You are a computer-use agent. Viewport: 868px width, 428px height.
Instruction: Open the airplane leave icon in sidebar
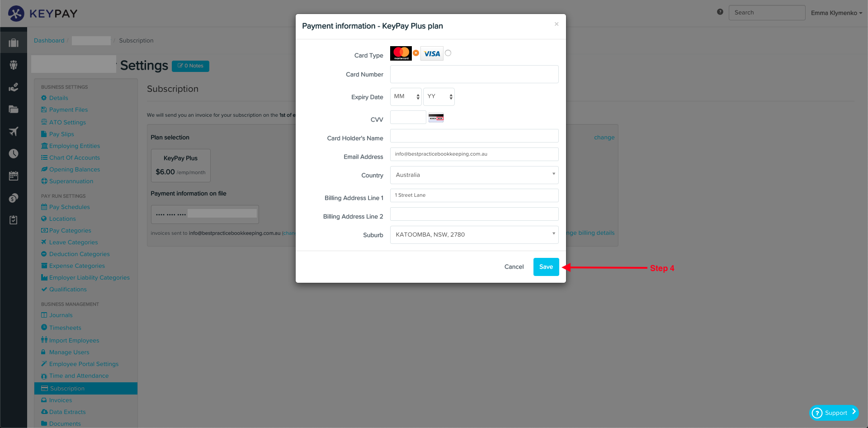point(14,131)
